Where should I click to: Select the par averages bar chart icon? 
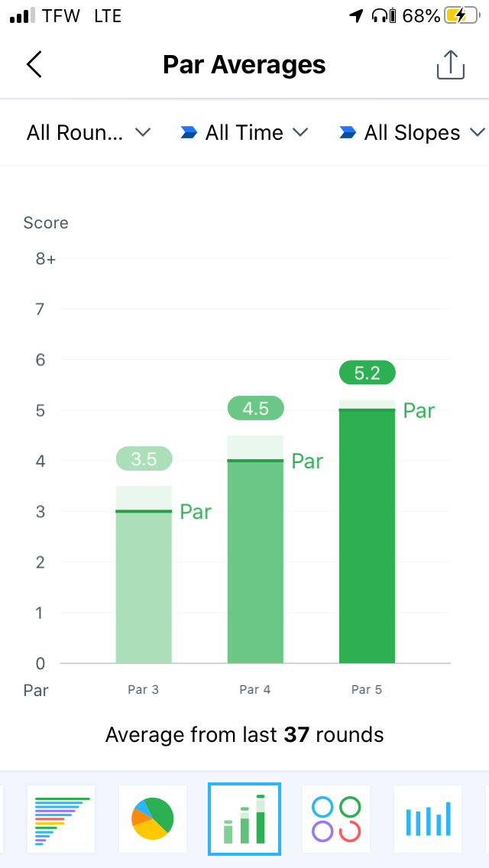pyautogui.click(x=244, y=818)
